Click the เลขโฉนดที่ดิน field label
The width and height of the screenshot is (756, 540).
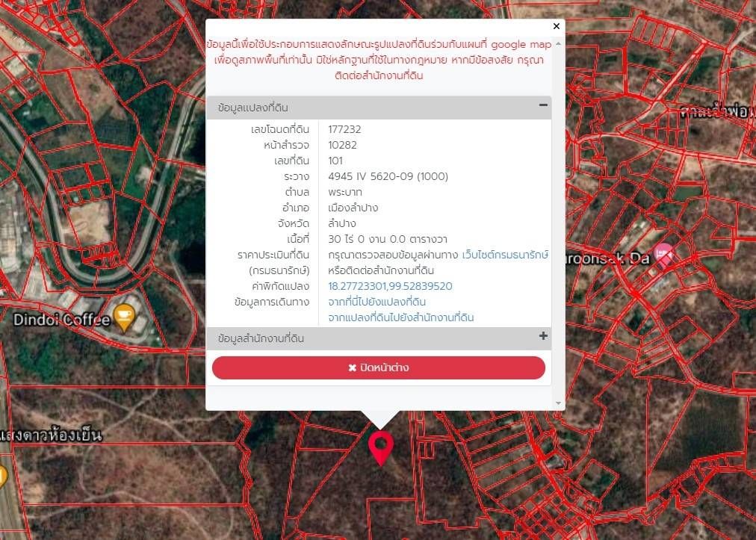(x=280, y=129)
